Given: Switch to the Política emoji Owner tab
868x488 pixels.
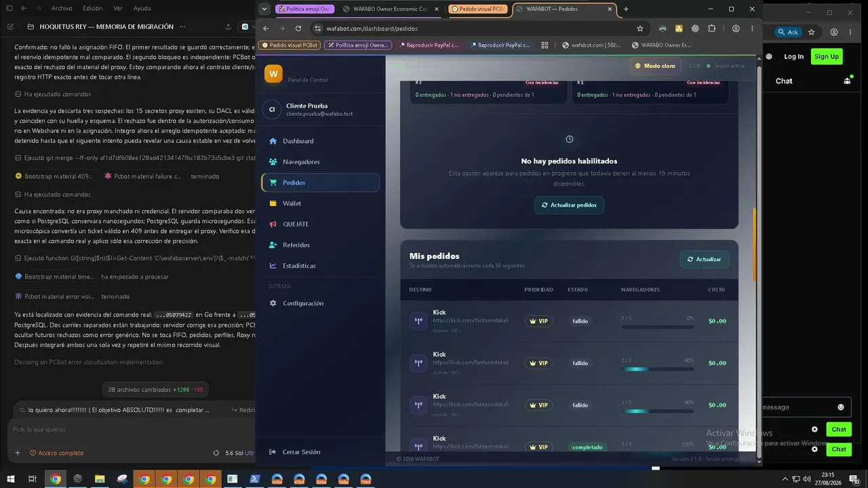Looking at the screenshot, I should [305, 9].
